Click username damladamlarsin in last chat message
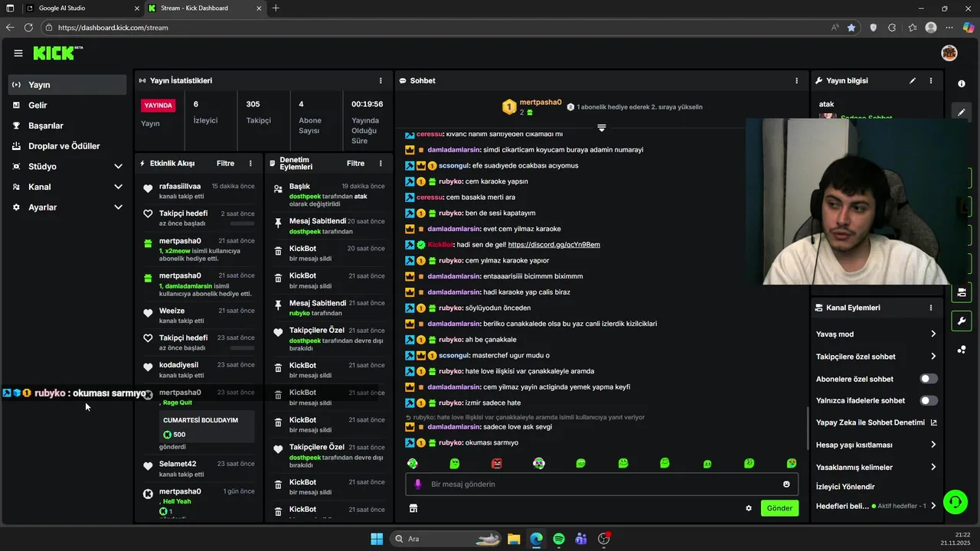The width and height of the screenshot is (980, 551). (454, 427)
